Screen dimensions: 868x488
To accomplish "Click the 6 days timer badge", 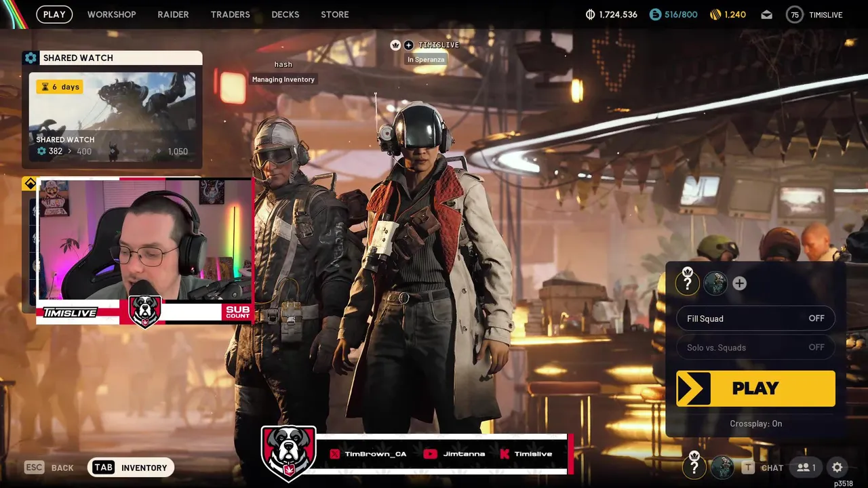I will click(x=60, y=87).
